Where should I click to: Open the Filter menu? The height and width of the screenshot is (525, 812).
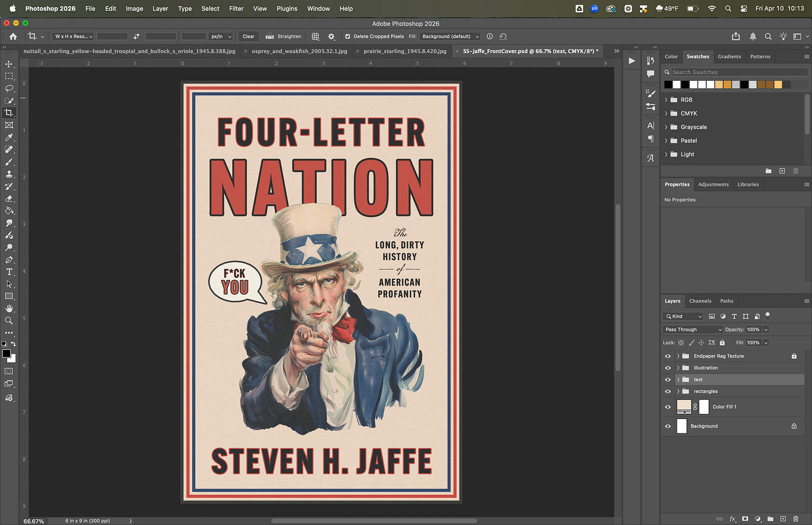point(236,8)
